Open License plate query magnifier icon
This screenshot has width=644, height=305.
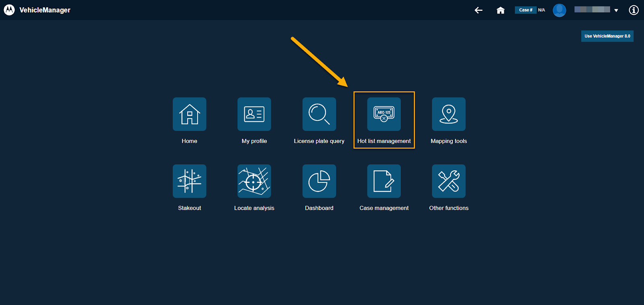pyautogui.click(x=319, y=114)
